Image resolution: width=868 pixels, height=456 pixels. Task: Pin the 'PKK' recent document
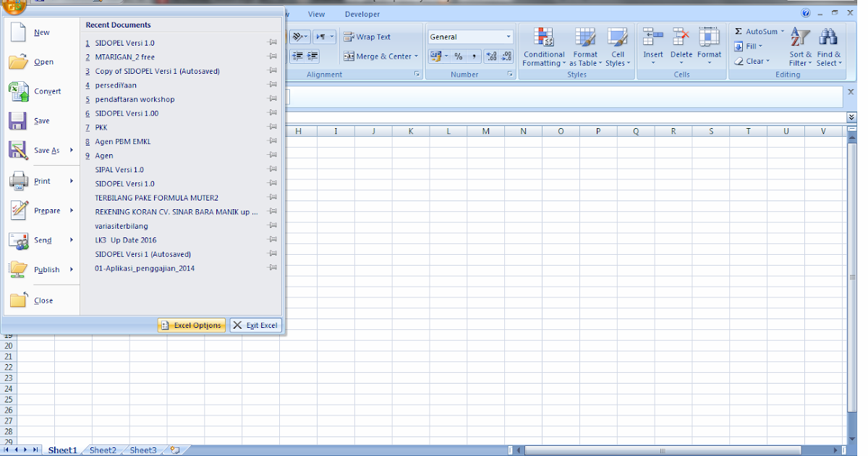coord(273,127)
